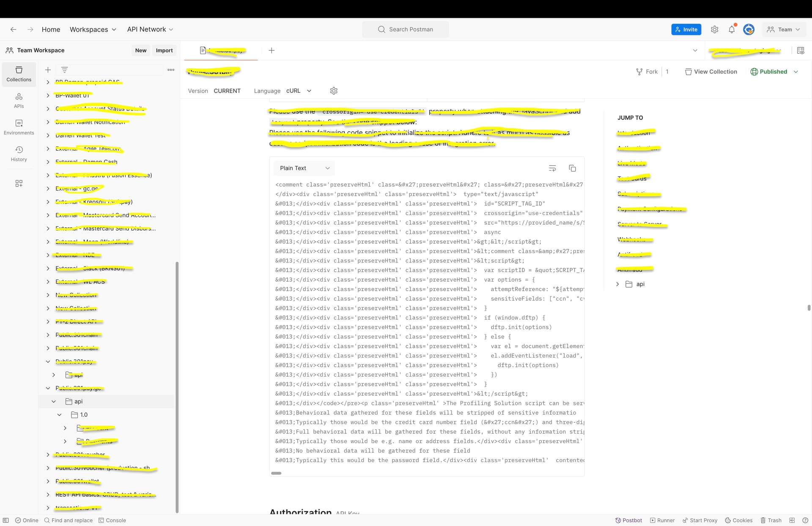This screenshot has height=526, width=812.
Task: Select the 1.0 folder row
Action: pos(106,415)
